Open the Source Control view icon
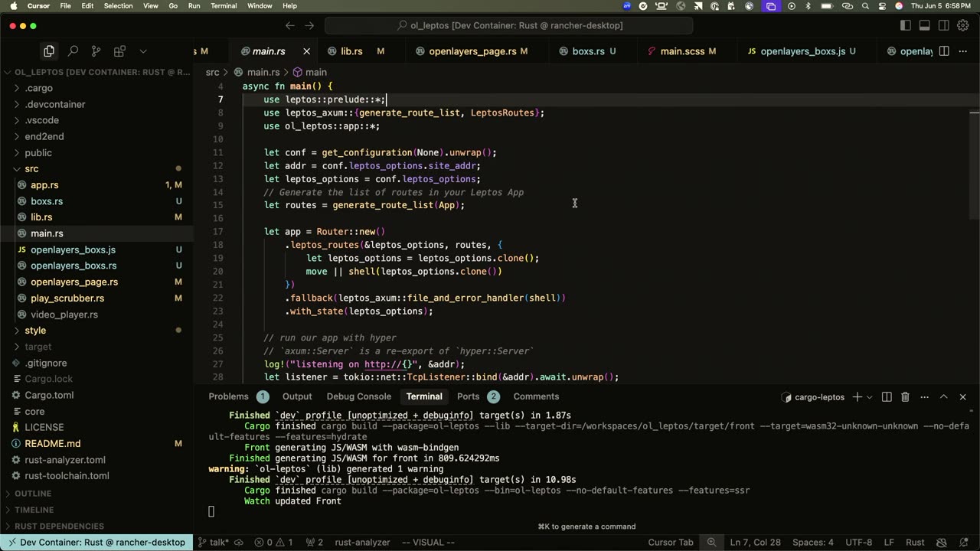980x551 pixels. click(96, 51)
